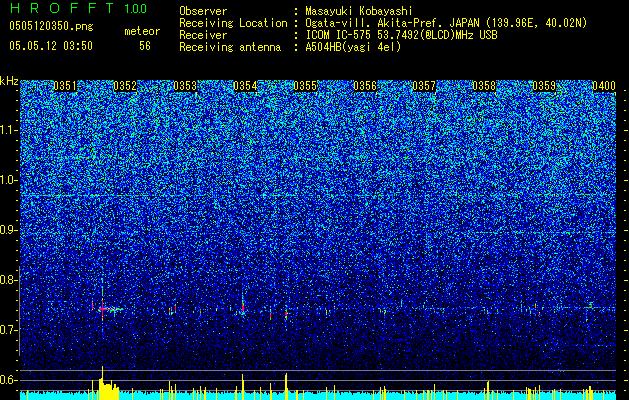The height and width of the screenshot is (400, 629).
Task: Click the Receiving antenna label
Action: [230, 47]
